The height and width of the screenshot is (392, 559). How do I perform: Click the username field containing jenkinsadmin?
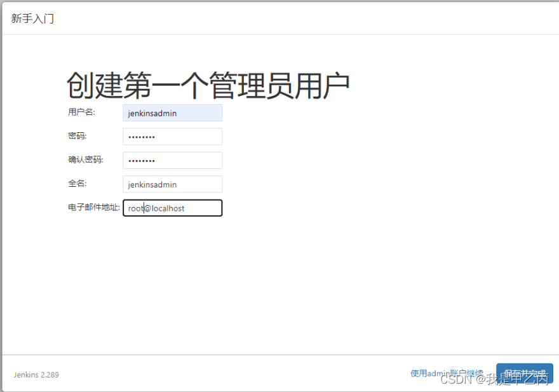[173, 113]
